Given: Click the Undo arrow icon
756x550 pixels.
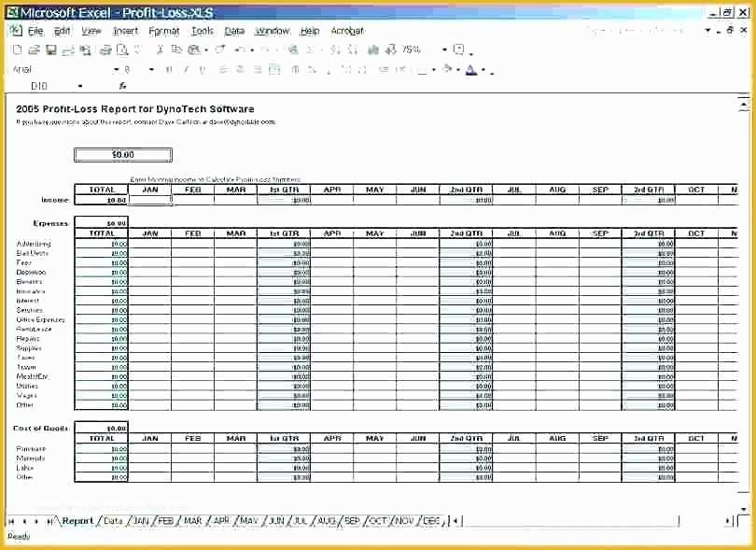Looking at the screenshot, I should [x=240, y=49].
